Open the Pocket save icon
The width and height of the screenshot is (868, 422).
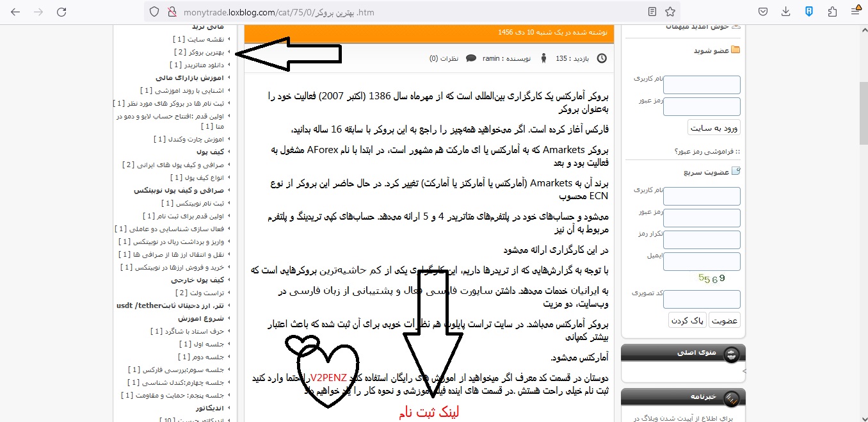[x=764, y=12]
